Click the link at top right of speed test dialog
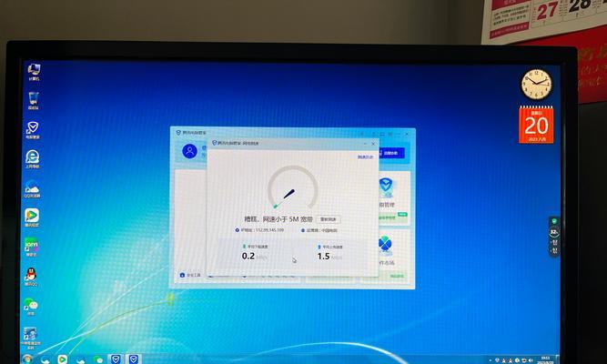Viewport: 607px width, 364px height. tap(365, 157)
